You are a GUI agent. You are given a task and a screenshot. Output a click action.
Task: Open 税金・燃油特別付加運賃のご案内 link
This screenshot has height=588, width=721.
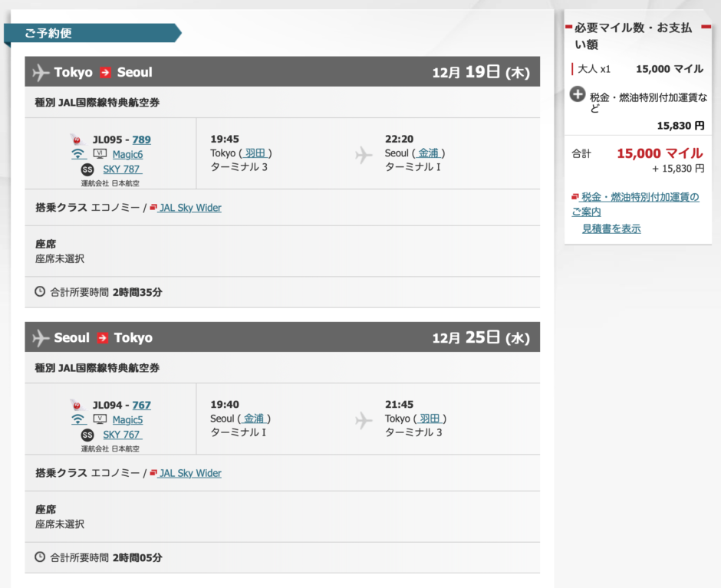pos(639,197)
